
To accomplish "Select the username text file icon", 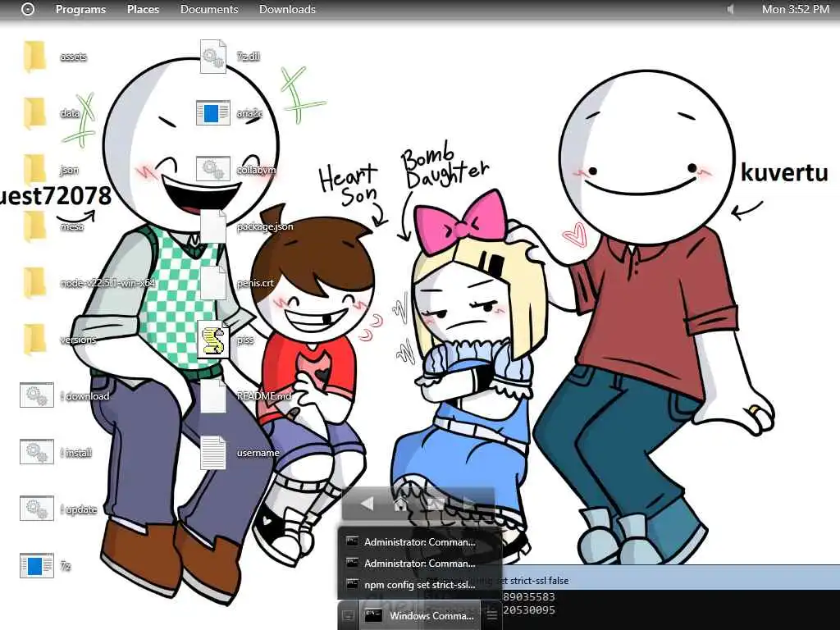I will [x=213, y=452].
